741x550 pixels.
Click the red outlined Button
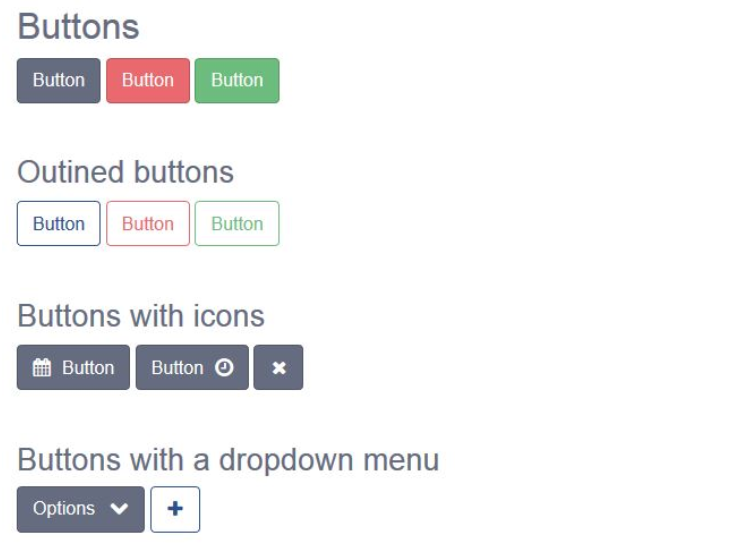148,223
